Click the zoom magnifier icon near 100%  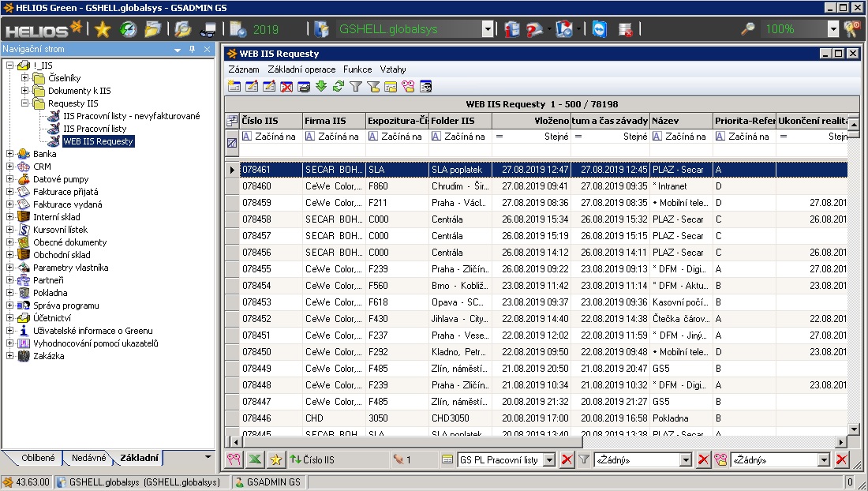coord(748,29)
